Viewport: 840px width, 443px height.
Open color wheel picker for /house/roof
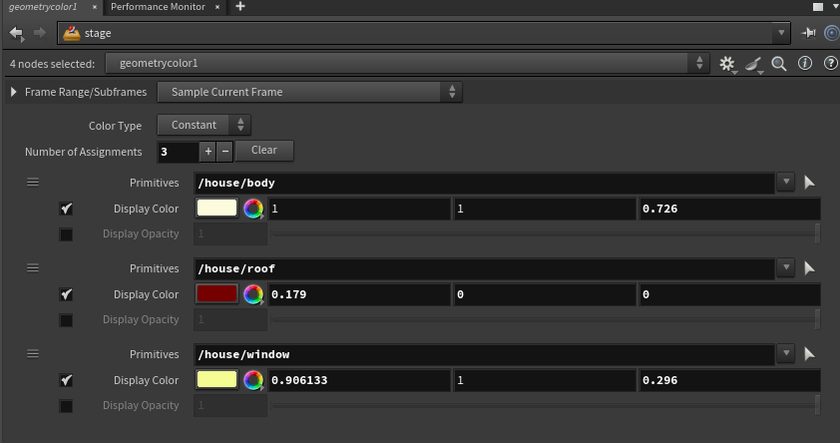tap(254, 295)
